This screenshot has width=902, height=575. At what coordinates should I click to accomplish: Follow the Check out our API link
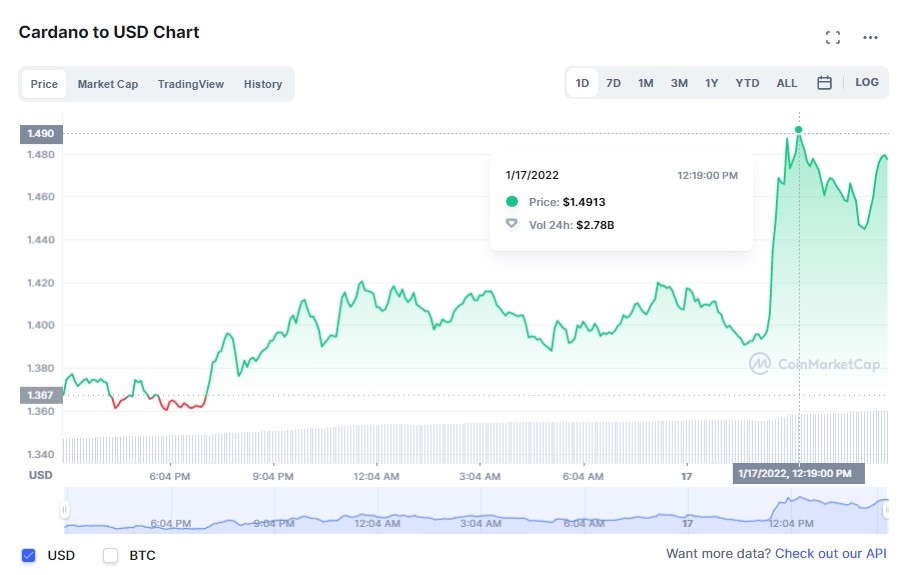(x=830, y=553)
